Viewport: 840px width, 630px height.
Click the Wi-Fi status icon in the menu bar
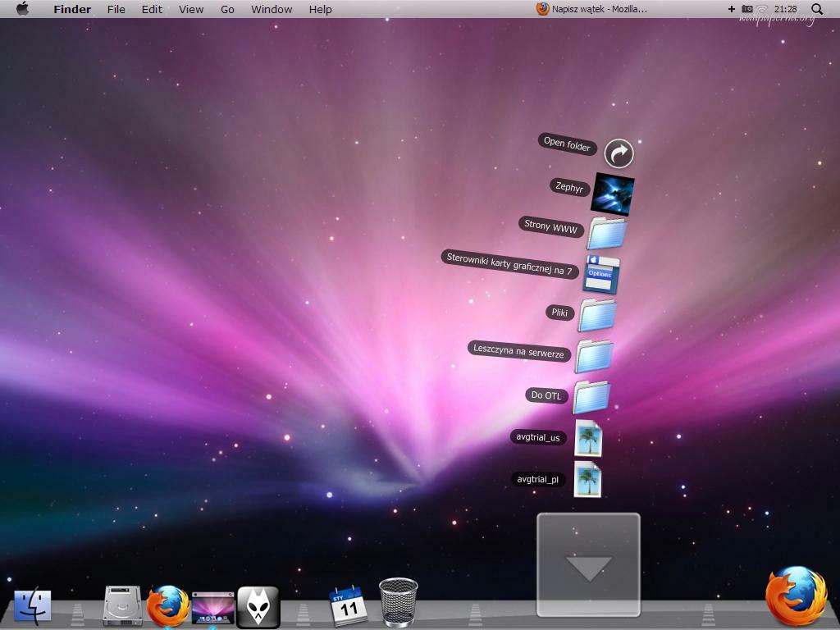762,9
